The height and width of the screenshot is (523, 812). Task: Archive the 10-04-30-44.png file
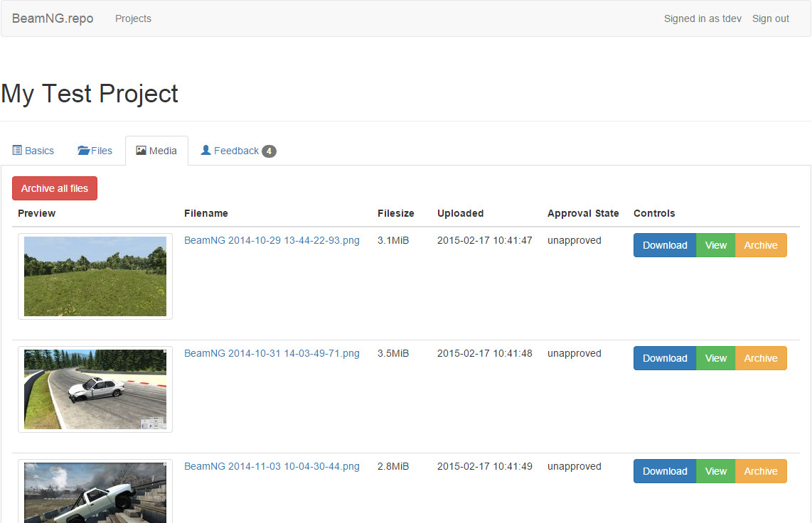pyautogui.click(x=761, y=471)
